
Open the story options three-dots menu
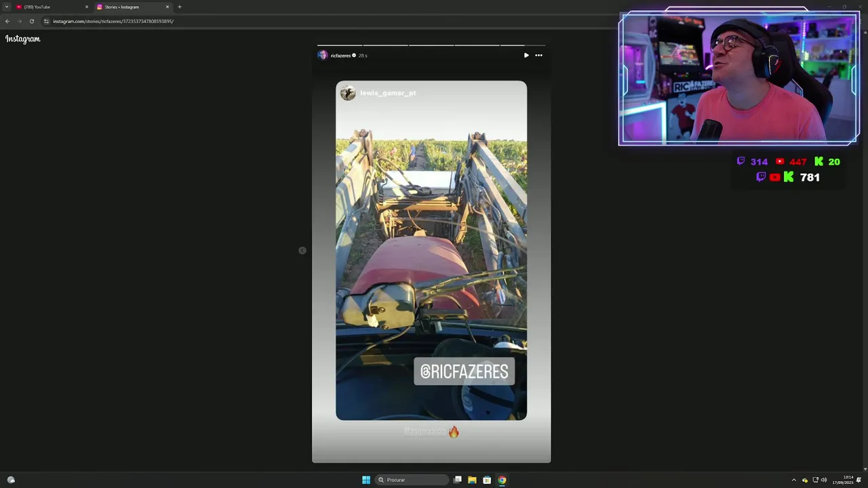click(x=538, y=56)
